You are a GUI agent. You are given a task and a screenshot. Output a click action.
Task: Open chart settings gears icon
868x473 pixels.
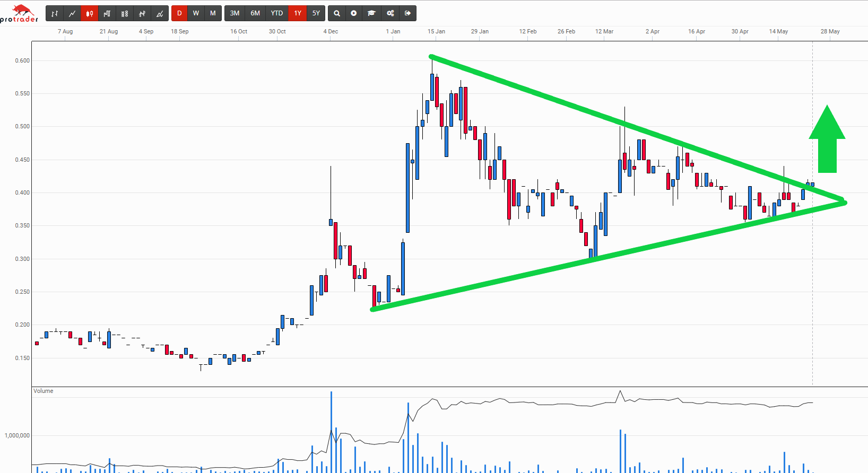pos(390,13)
